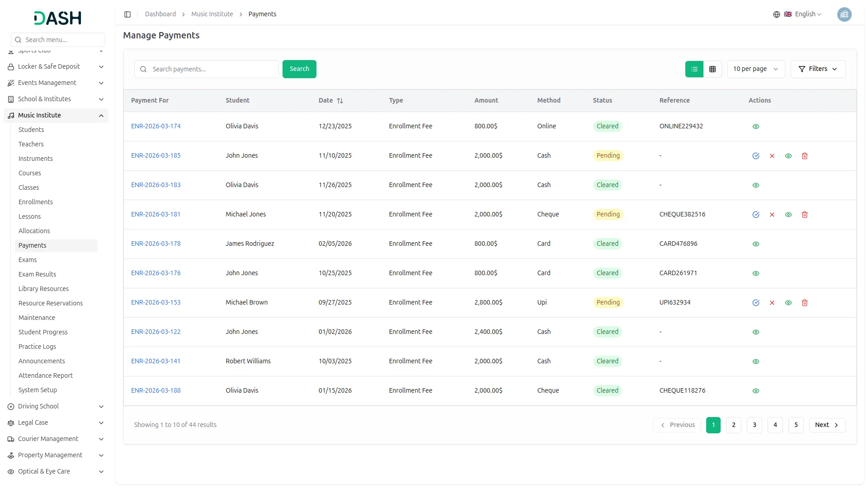Show details for Robert Williams payment
Viewport: 868px width, 488px height.
[x=755, y=361]
